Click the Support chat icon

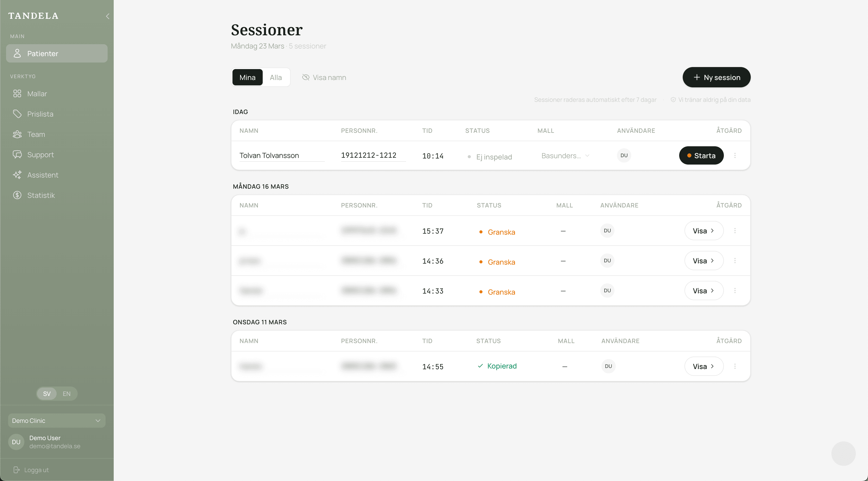click(x=17, y=154)
